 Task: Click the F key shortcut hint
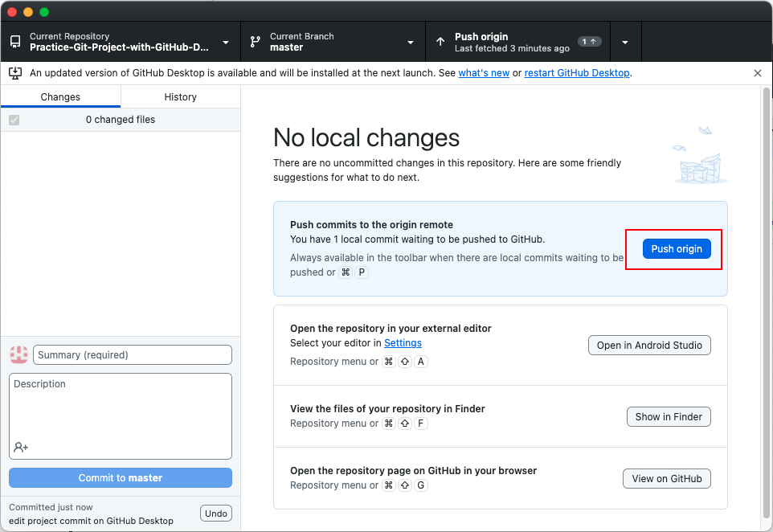420,423
